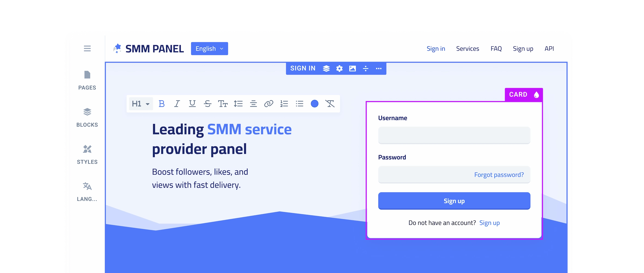
Task: Click the Password label
Action: click(x=392, y=157)
